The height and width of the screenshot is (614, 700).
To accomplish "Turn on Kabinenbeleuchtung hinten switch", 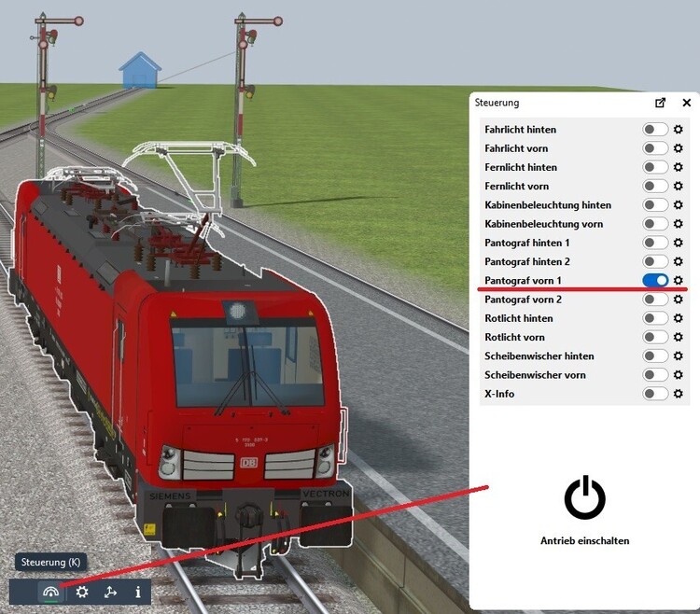I will point(655,204).
